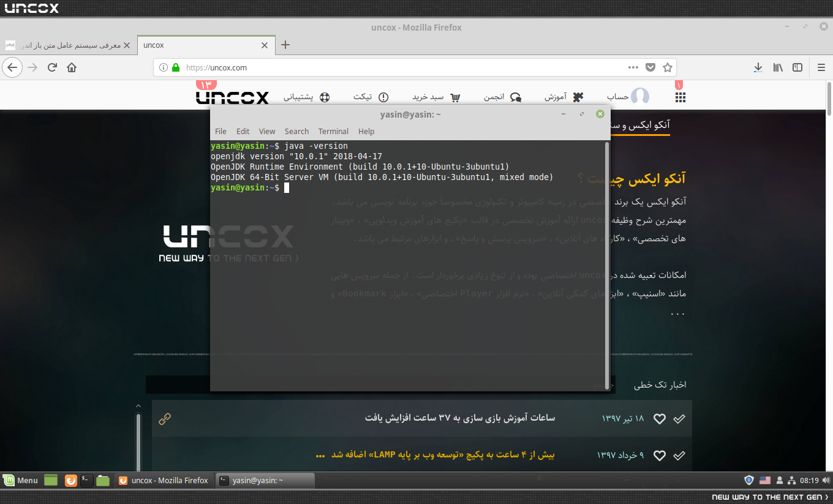Click the double-check icon on the ۱۸ تیر row
This screenshot has width=833, height=504.
coord(679,419)
